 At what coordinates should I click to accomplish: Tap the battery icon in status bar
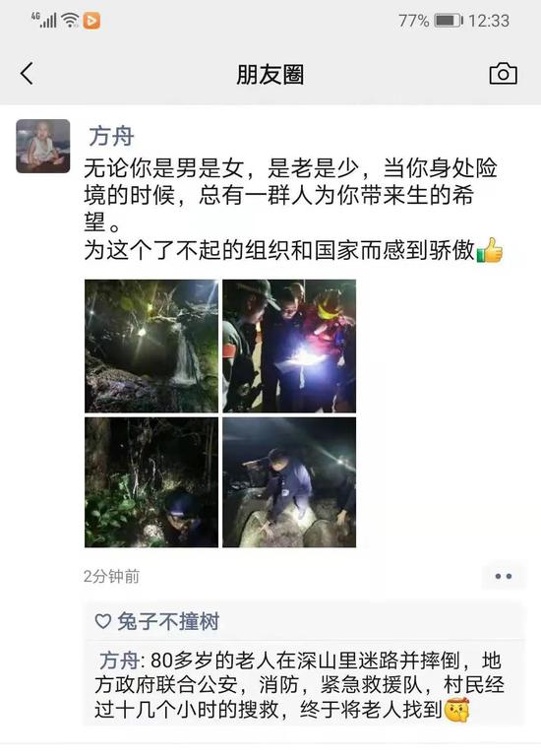pos(448,21)
